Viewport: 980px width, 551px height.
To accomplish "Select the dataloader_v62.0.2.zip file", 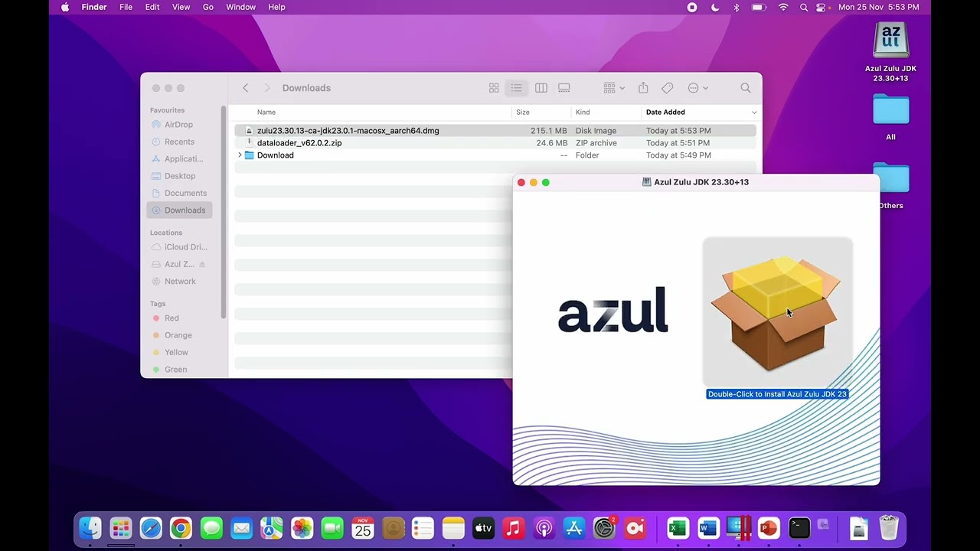I will click(x=495, y=143).
